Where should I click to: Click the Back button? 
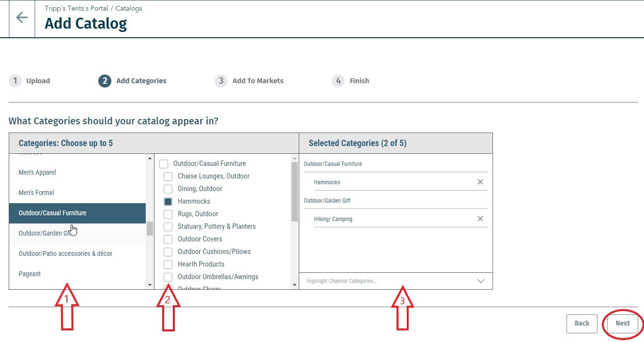(582, 323)
